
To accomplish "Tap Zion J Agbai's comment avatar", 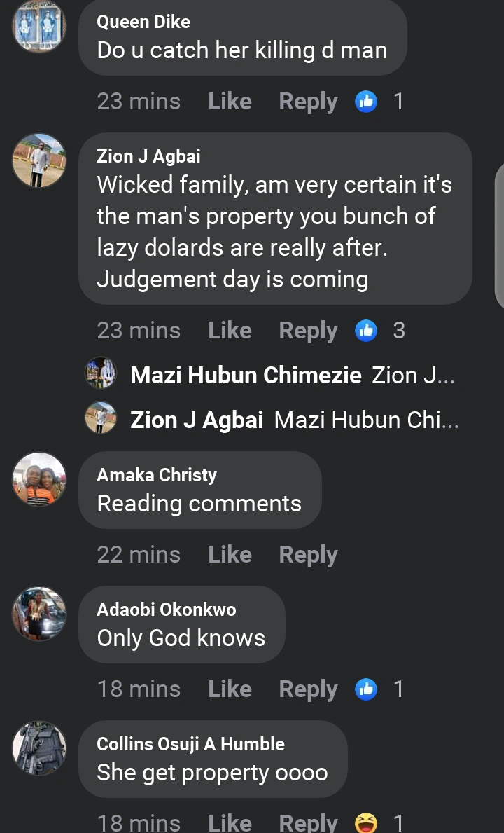I will click(39, 160).
